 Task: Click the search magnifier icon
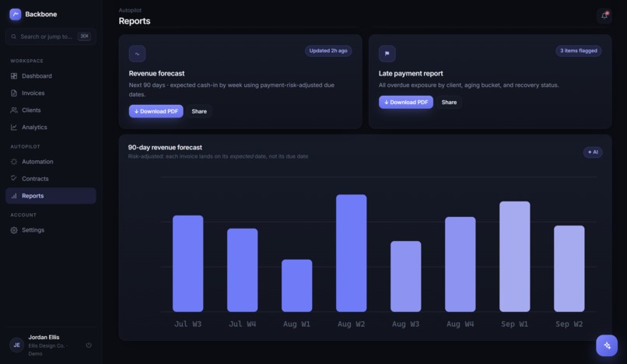click(13, 37)
